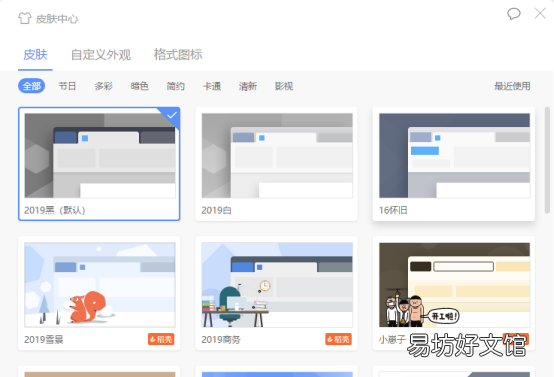This screenshot has height=377, width=554.
Task: Click the skin center shirt icon
Action: pyautogui.click(x=24, y=18)
